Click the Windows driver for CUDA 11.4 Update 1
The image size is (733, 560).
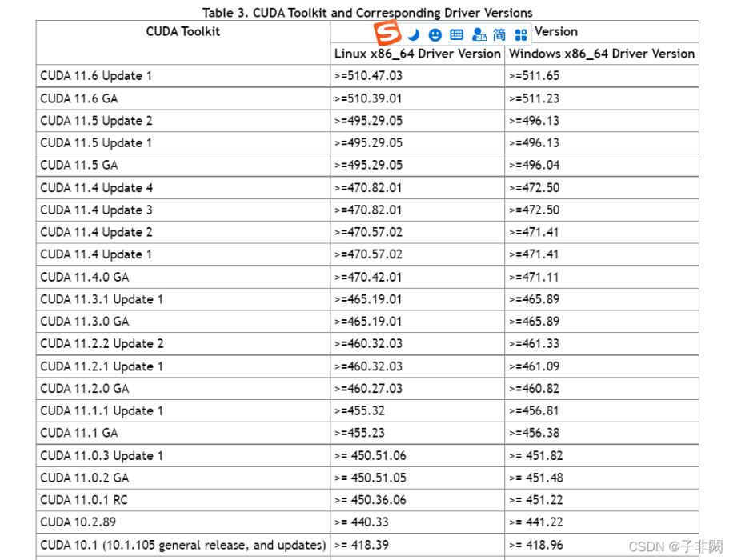tap(602, 254)
